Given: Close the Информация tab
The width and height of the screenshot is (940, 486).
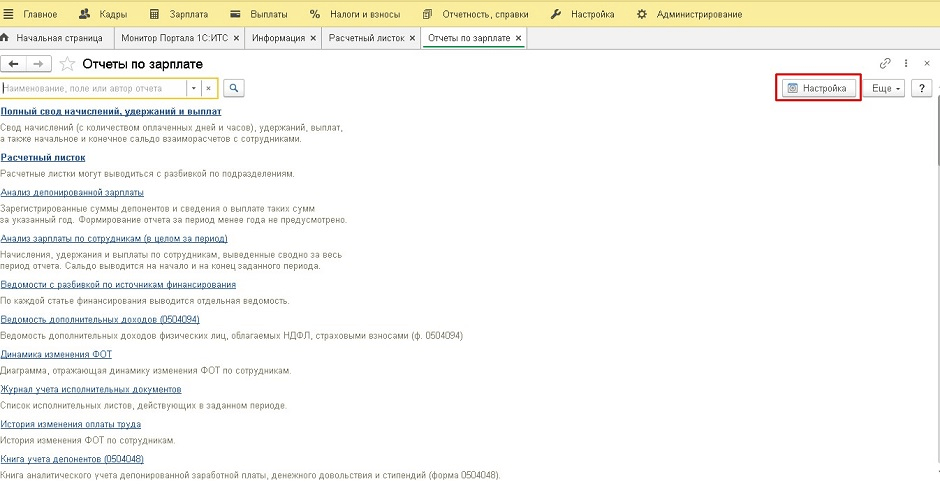Looking at the screenshot, I should (314, 38).
